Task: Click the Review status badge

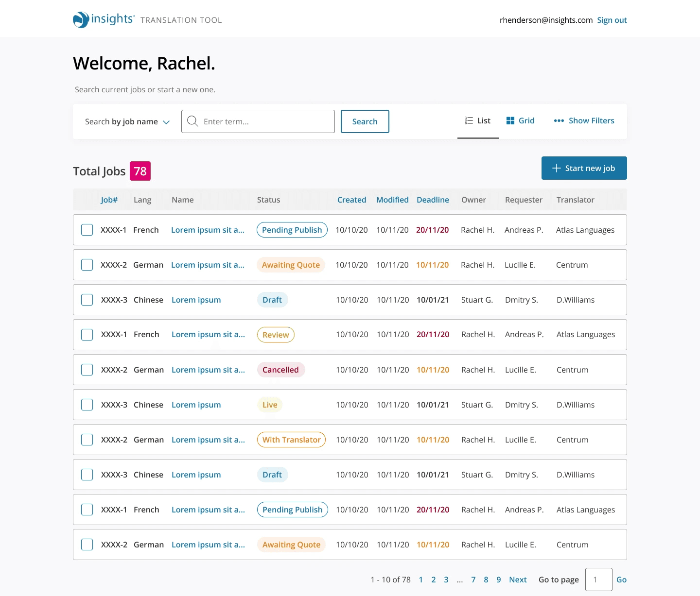Action: coord(276,335)
